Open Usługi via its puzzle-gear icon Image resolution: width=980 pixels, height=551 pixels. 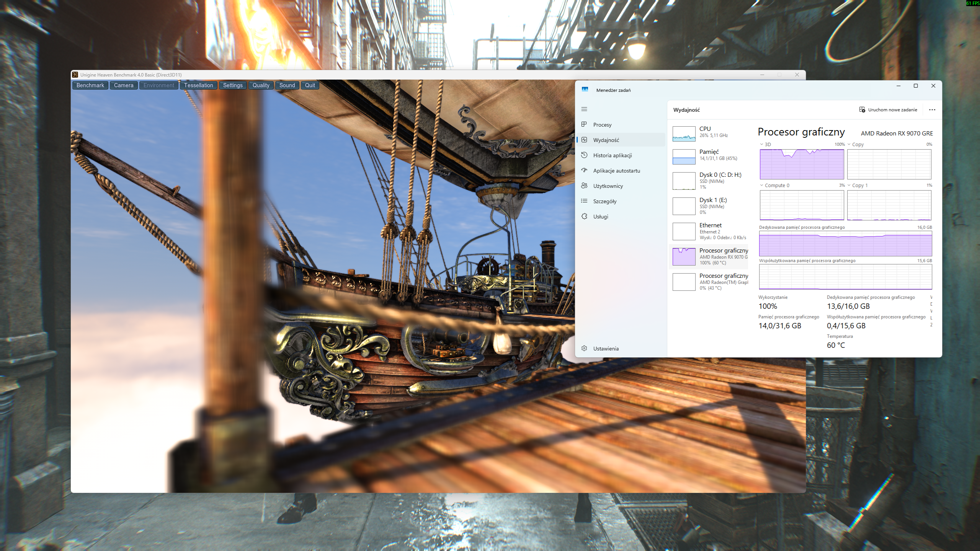[584, 216]
